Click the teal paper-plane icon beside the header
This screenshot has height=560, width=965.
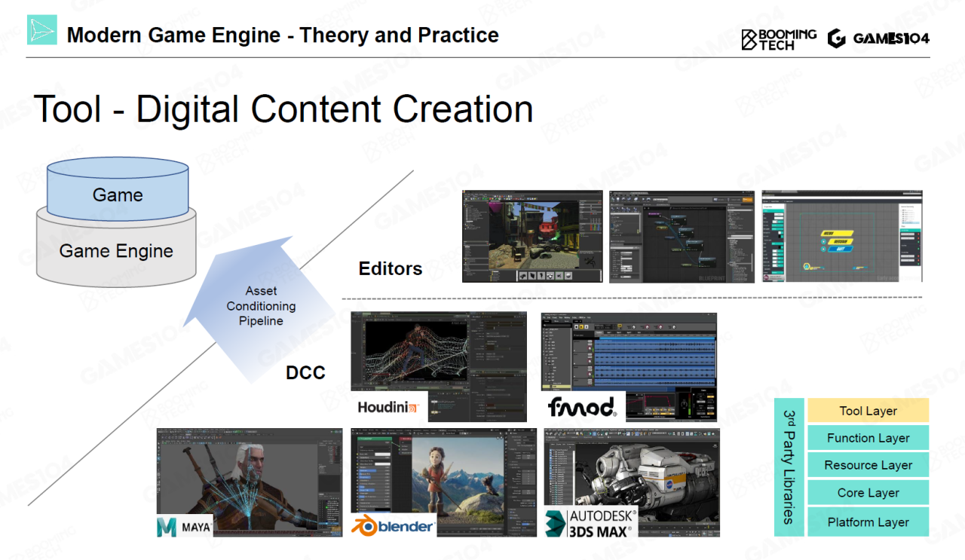point(42,30)
